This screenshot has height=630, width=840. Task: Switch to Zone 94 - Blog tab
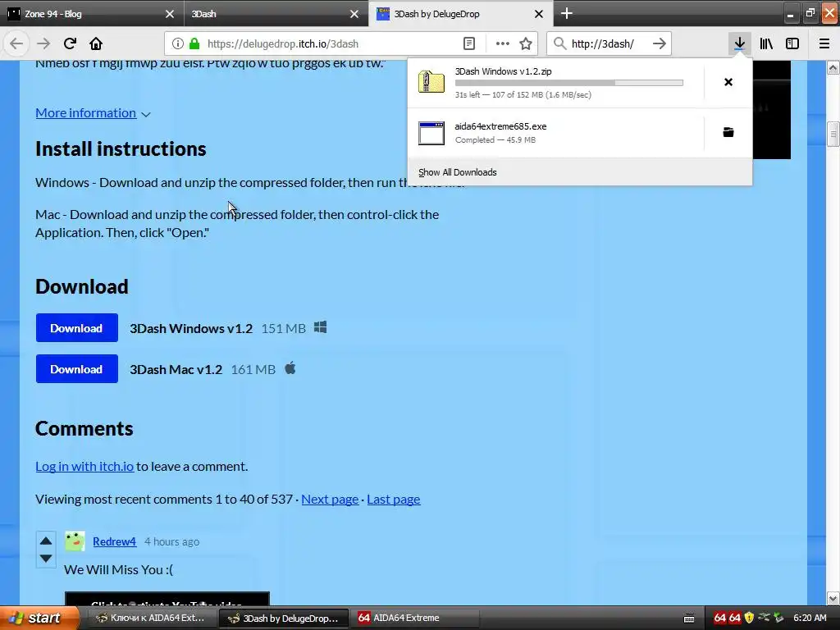tap(91, 14)
